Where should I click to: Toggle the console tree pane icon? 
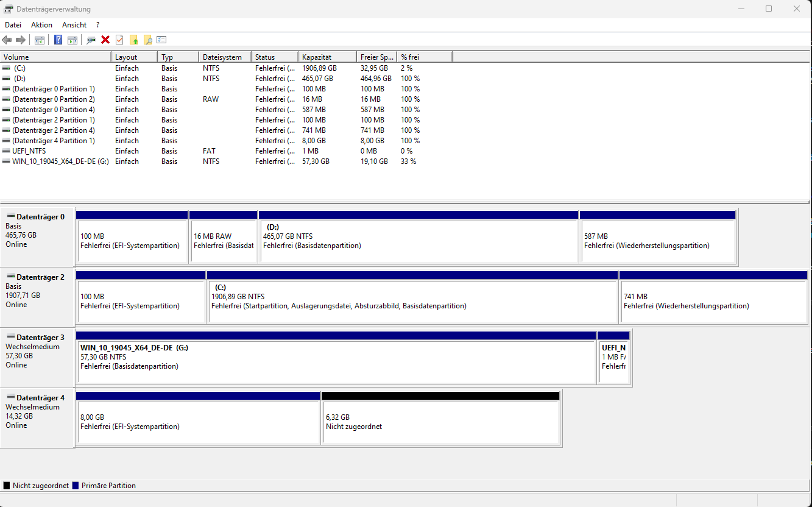(40, 40)
